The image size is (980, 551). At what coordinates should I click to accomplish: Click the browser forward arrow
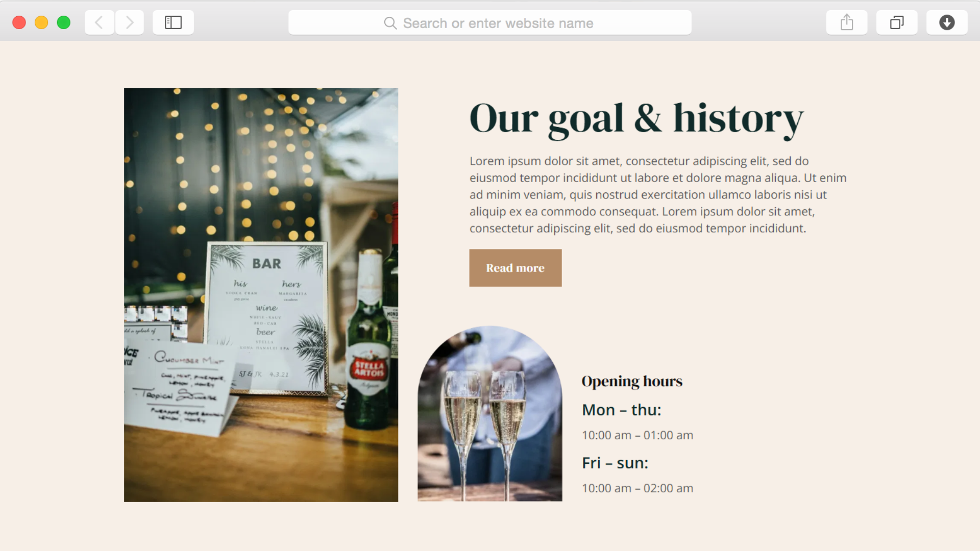point(130,22)
